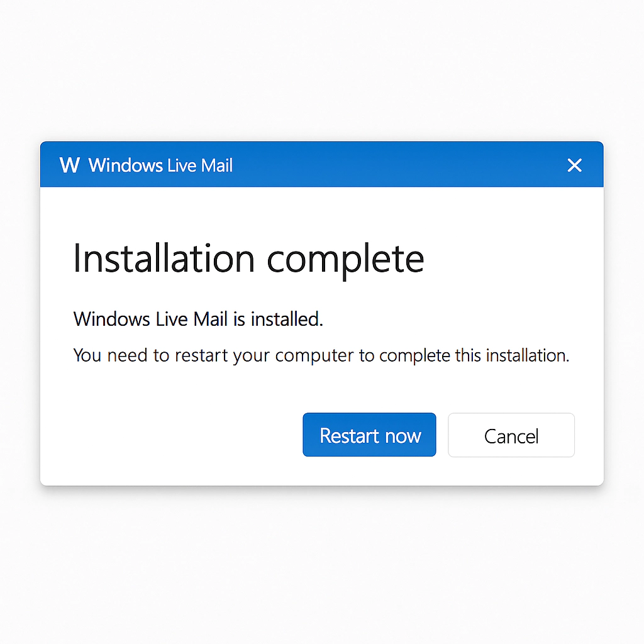Cancel the restart prompt
The image size is (644, 644).
click(x=511, y=435)
